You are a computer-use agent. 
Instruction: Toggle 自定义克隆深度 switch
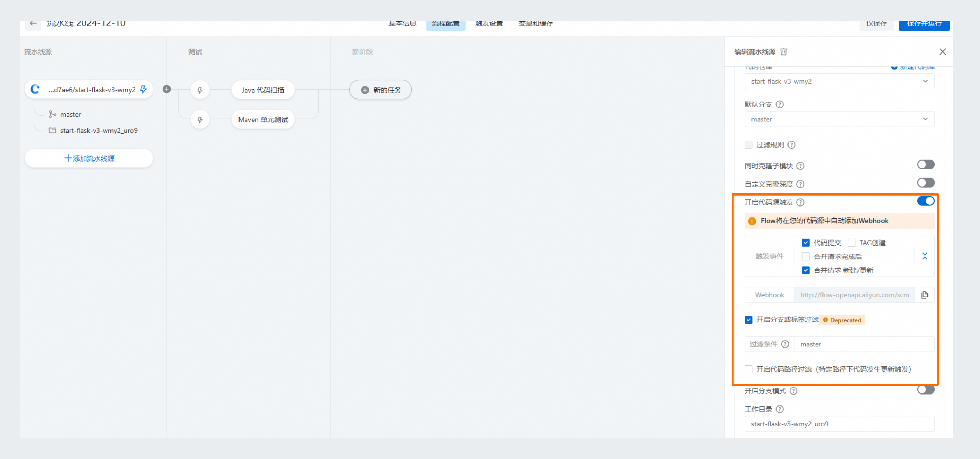pyautogui.click(x=925, y=183)
